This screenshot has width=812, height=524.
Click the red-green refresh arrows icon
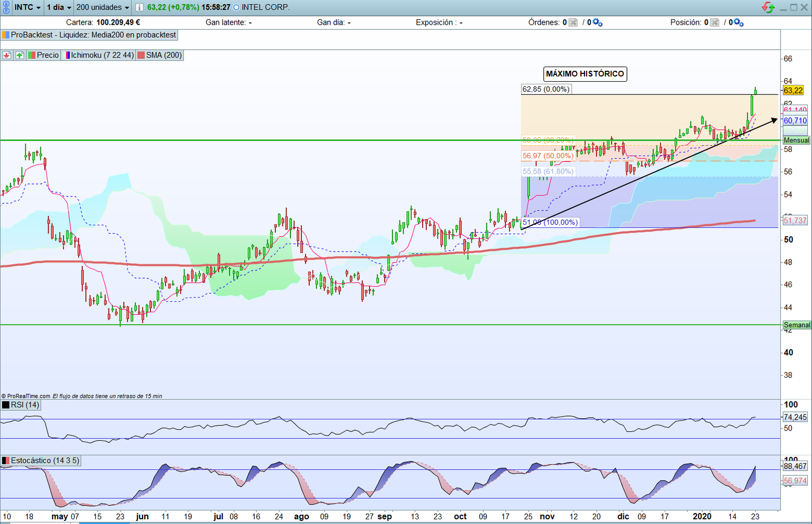768,7
